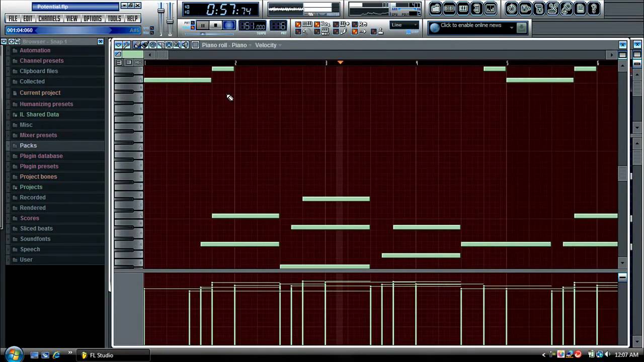Open the OPTIONS menu

[93, 19]
